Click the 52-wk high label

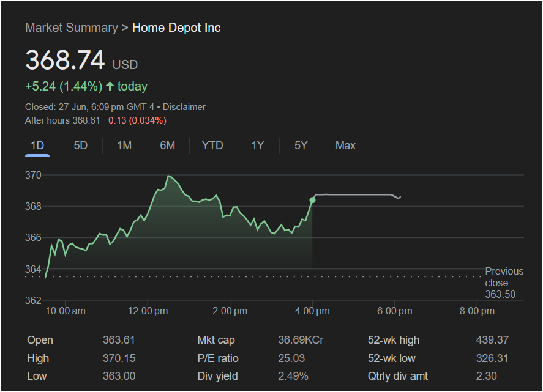(x=394, y=340)
